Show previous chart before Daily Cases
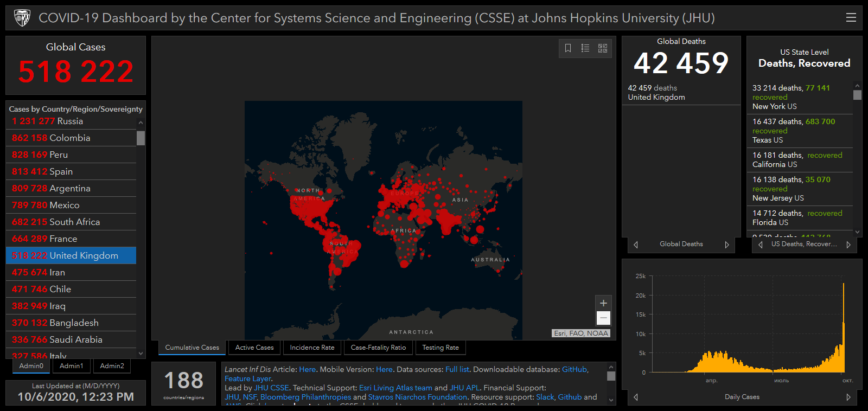Screen dimensions: 868x411 point(636,397)
